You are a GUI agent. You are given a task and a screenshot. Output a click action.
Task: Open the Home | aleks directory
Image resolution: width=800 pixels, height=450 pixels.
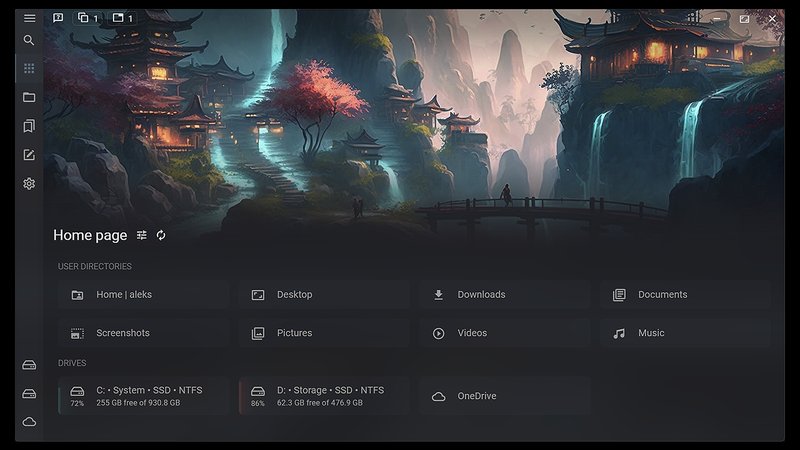coord(143,295)
